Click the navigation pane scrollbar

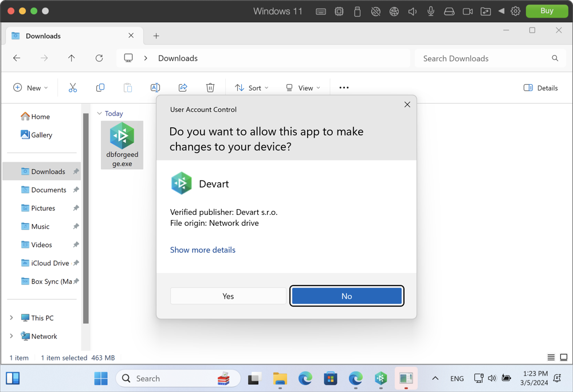click(86, 218)
